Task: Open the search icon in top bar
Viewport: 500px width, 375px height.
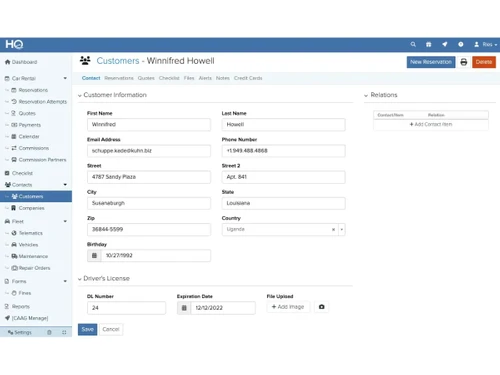Action: click(x=413, y=44)
